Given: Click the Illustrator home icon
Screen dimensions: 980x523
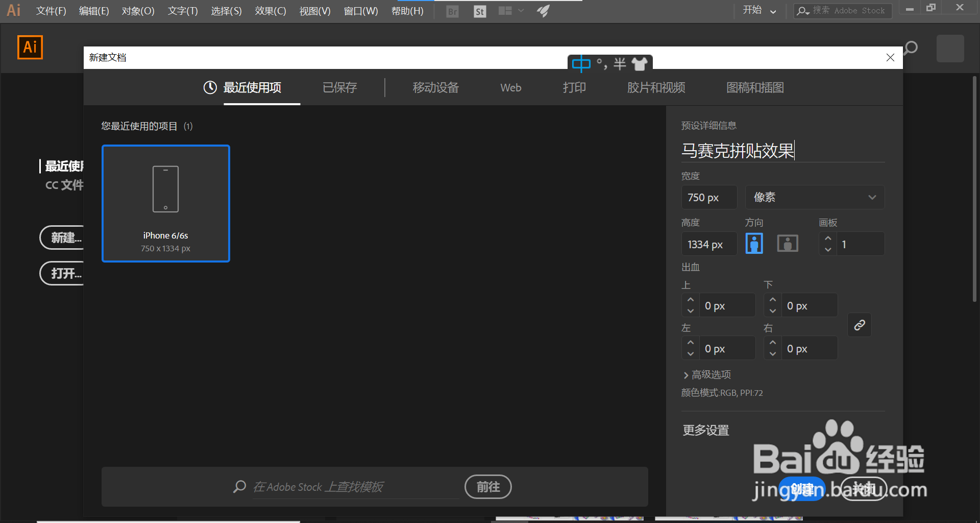Looking at the screenshot, I should (x=30, y=47).
